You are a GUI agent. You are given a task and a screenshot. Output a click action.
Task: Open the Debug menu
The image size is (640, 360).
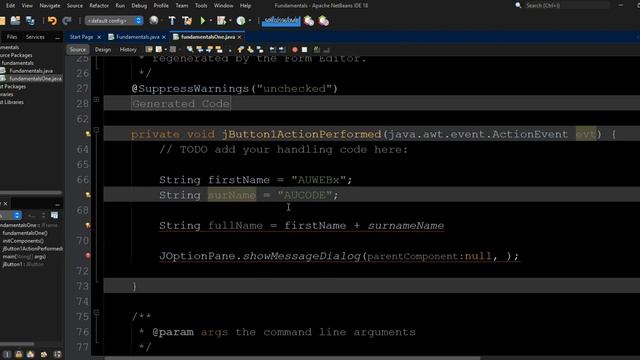(139, 6)
